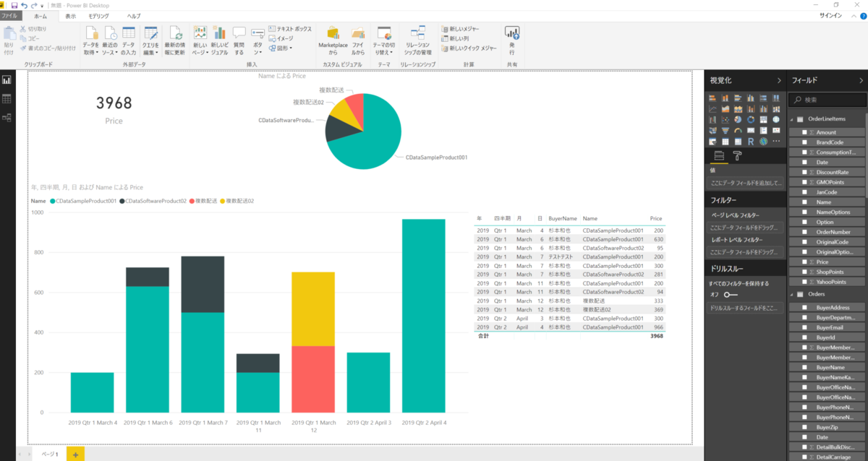The height and width of the screenshot is (461, 868).
Task: Collapse the 視覚化 pane with its chevron
Action: 779,81
